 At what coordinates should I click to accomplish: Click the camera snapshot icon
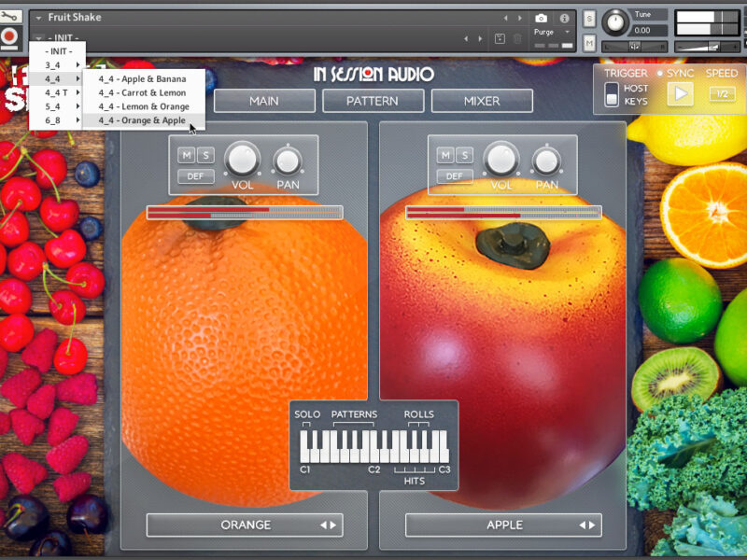[541, 18]
